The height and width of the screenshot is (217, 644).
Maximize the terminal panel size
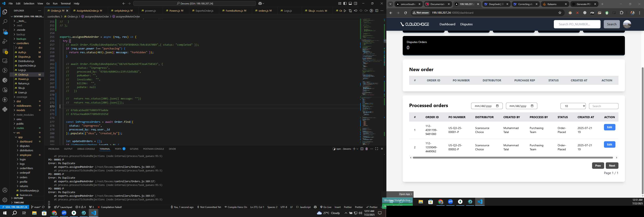click(377, 149)
